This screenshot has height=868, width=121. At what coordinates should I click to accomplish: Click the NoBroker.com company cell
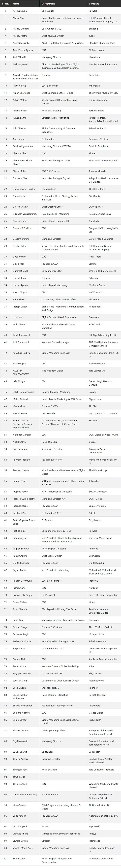[96, 50]
